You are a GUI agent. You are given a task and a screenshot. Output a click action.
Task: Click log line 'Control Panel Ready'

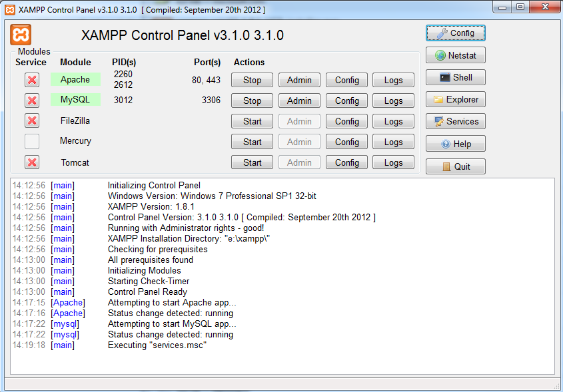(x=147, y=292)
